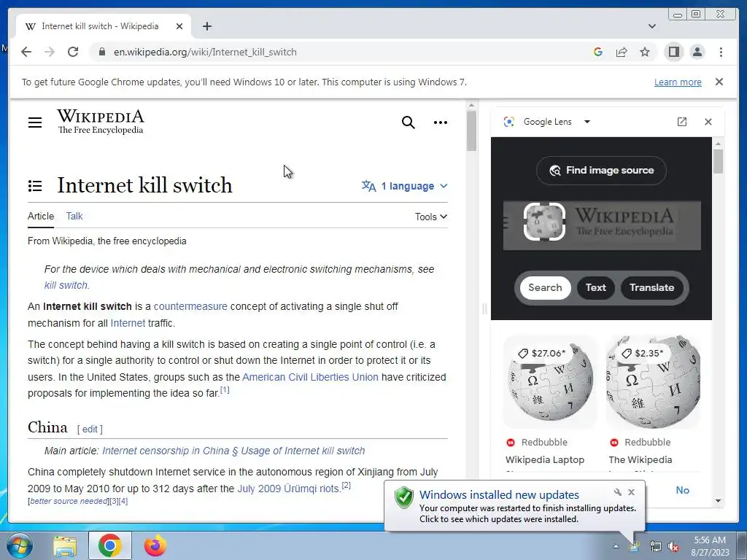Edit the China section
The width and height of the screenshot is (747, 560).
90,429
